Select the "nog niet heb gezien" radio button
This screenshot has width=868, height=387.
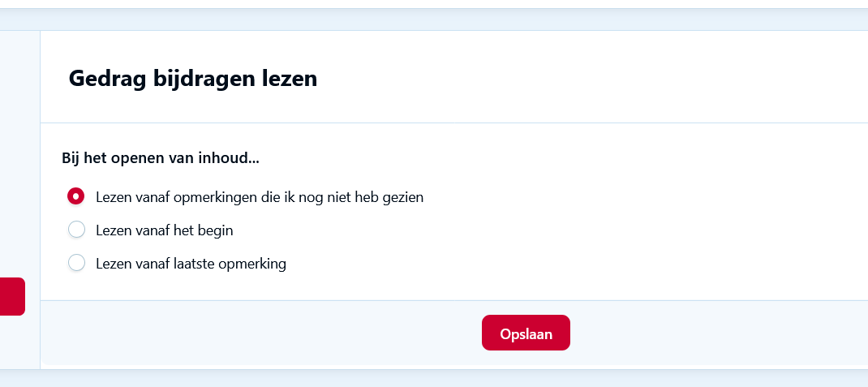76,196
